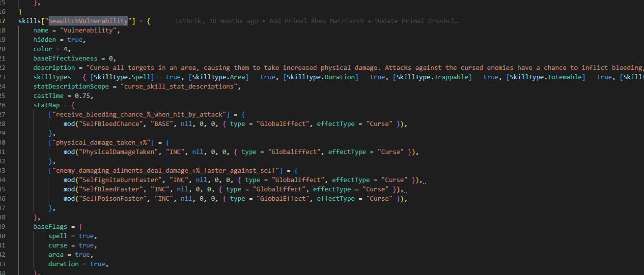Click the highlighted SeawitchVulnerability key
The image size is (644, 275).
[88, 21]
